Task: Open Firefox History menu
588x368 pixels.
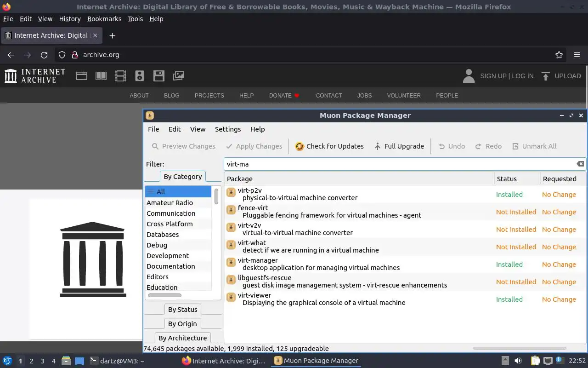Action: tap(70, 19)
